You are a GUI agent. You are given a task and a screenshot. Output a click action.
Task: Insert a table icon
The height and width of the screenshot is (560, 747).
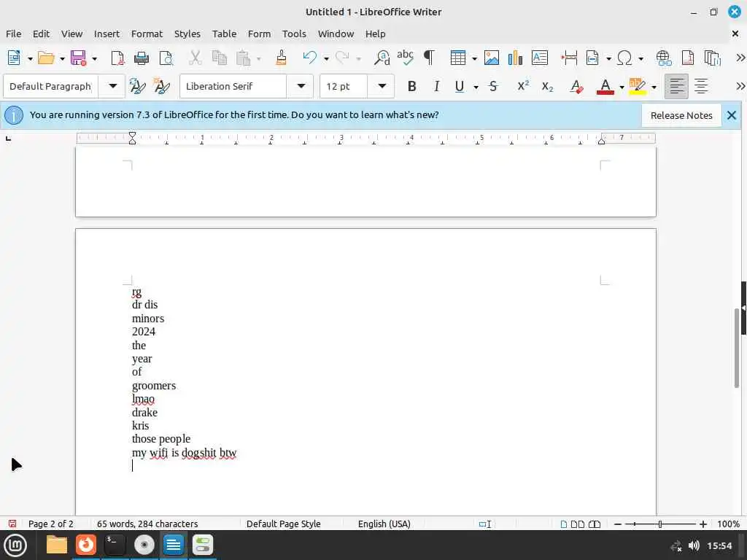(x=458, y=58)
